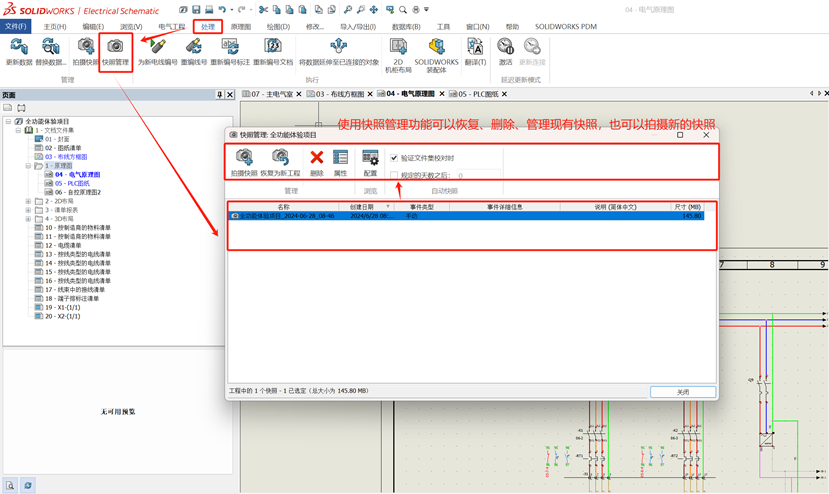The width and height of the screenshot is (829, 494).
Task: Click Undo arrow in quick access toolbar
Action: click(x=223, y=10)
